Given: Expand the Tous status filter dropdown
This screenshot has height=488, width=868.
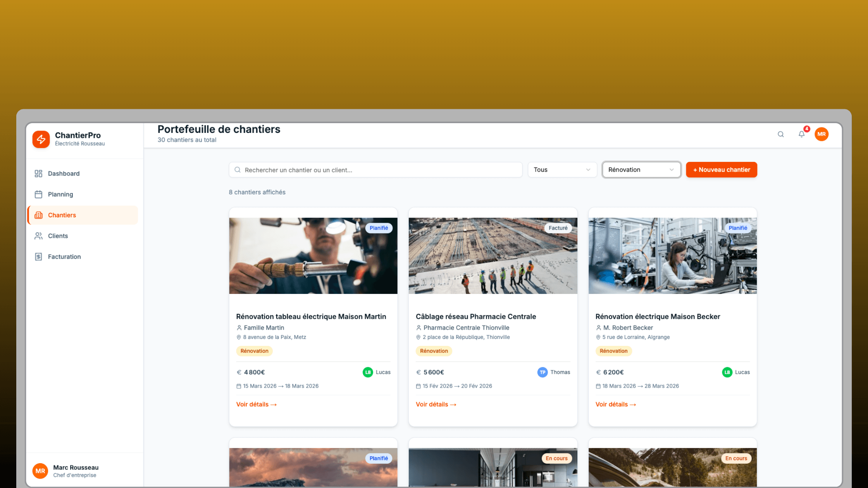Looking at the screenshot, I should pyautogui.click(x=562, y=170).
